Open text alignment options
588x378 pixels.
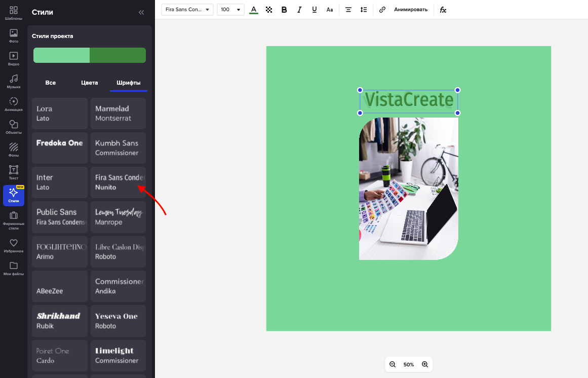pyautogui.click(x=348, y=10)
